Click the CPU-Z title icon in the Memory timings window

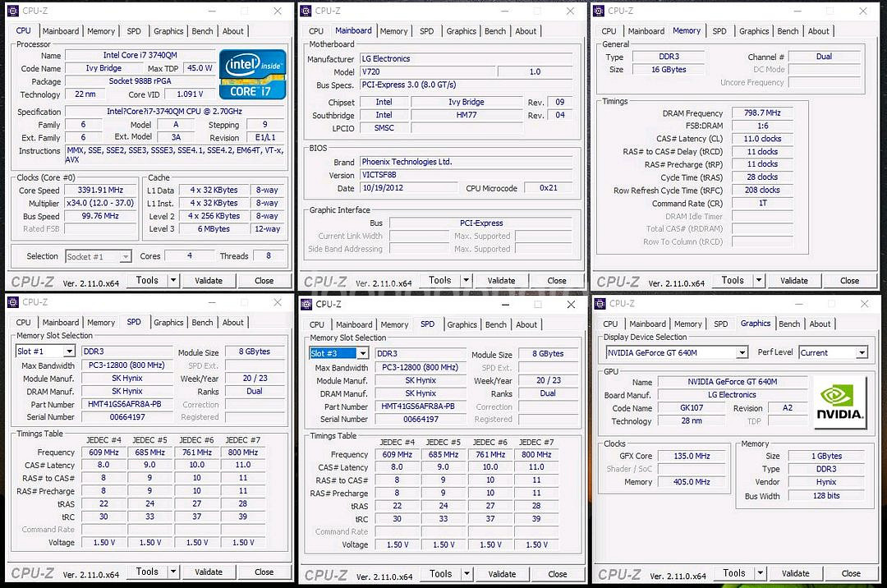click(x=599, y=11)
